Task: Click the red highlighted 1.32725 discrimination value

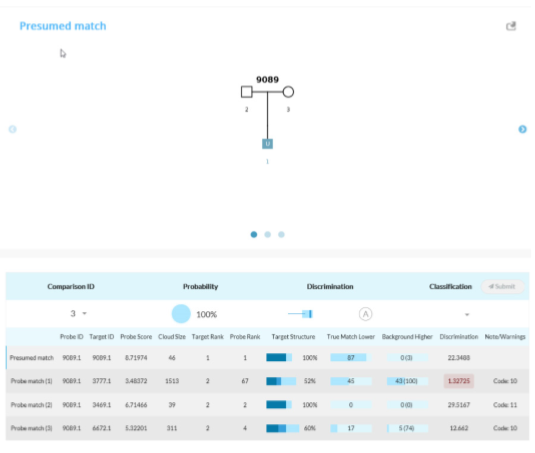Action: pyautogui.click(x=459, y=381)
